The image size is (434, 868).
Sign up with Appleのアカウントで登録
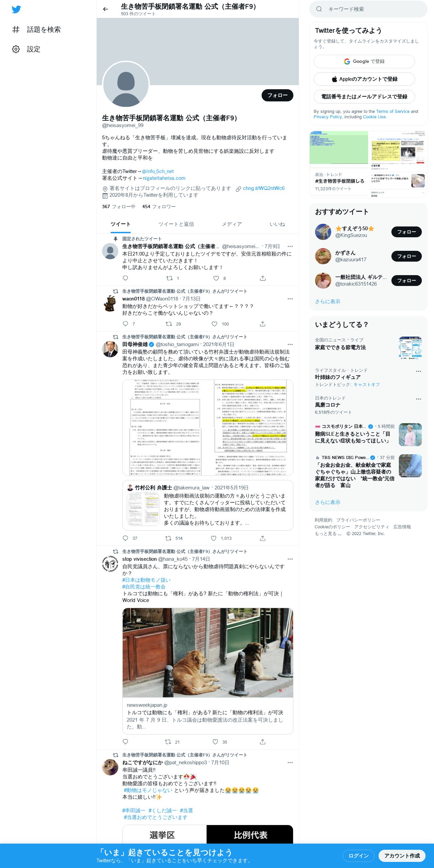364,79
